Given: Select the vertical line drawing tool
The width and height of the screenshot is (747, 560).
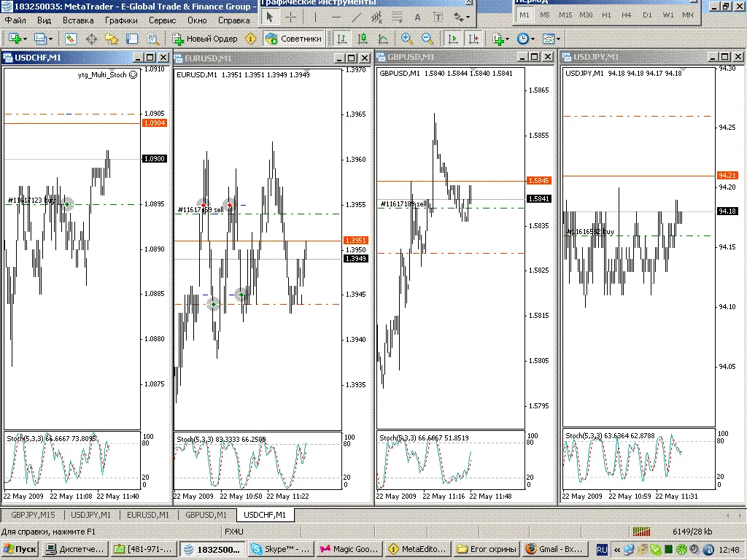Looking at the screenshot, I should tap(314, 16).
